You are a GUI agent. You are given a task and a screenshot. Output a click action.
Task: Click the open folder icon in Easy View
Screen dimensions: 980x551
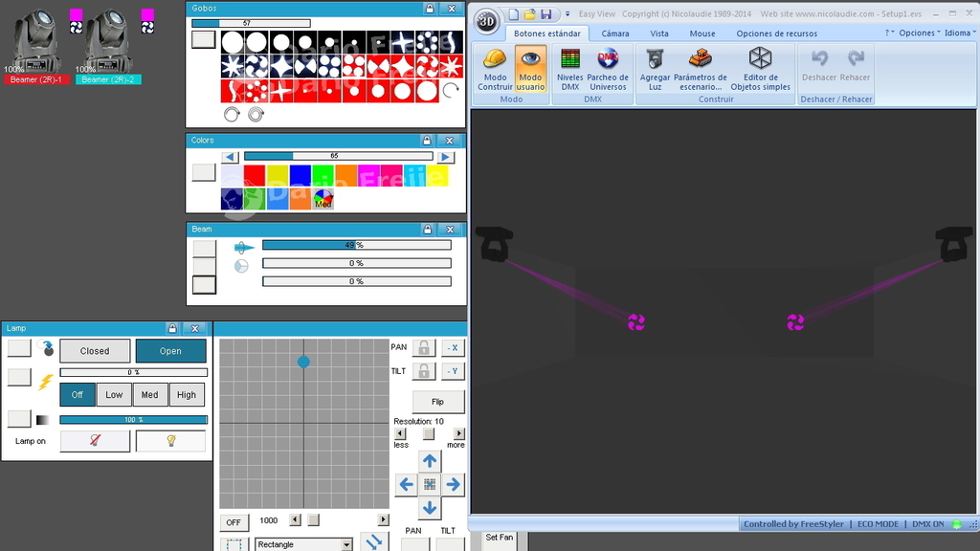point(529,13)
